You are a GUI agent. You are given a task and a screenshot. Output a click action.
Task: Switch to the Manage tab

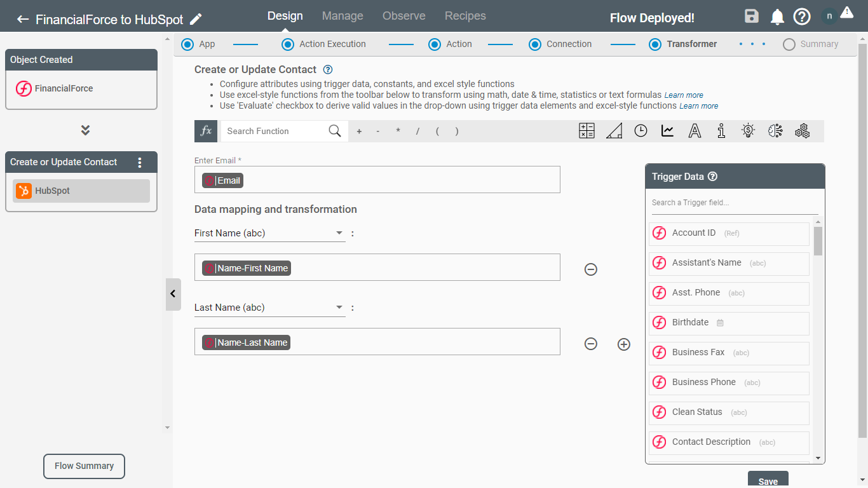pyautogui.click(x=342, y=16)
